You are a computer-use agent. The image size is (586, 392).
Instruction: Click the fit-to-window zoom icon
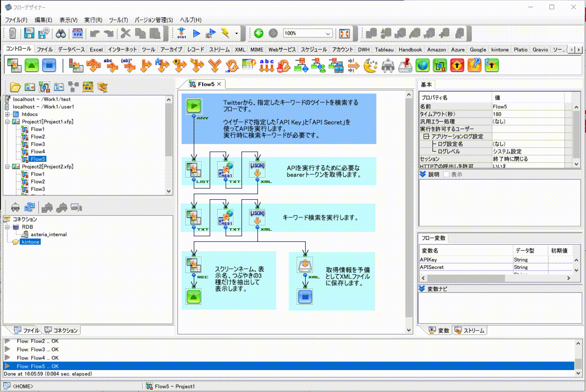344,33
